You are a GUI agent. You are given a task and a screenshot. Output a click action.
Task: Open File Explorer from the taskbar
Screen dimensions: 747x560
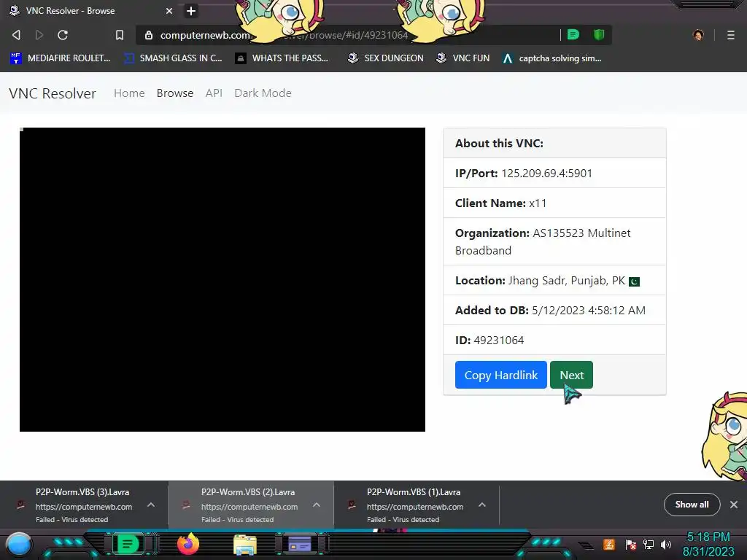pos(245,545)
